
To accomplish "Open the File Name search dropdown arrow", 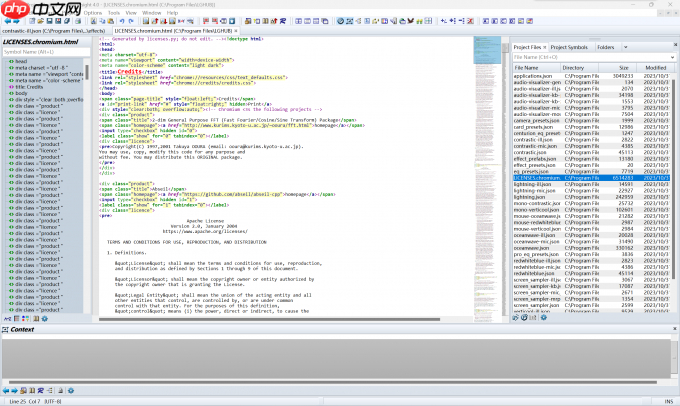I will 672,57.
